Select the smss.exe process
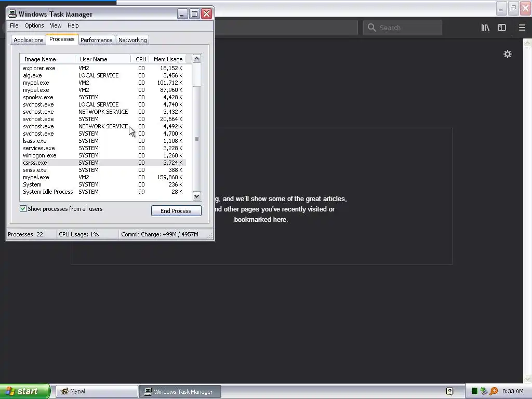The width and height of the screenshot is (532, 399). (103, 170)
